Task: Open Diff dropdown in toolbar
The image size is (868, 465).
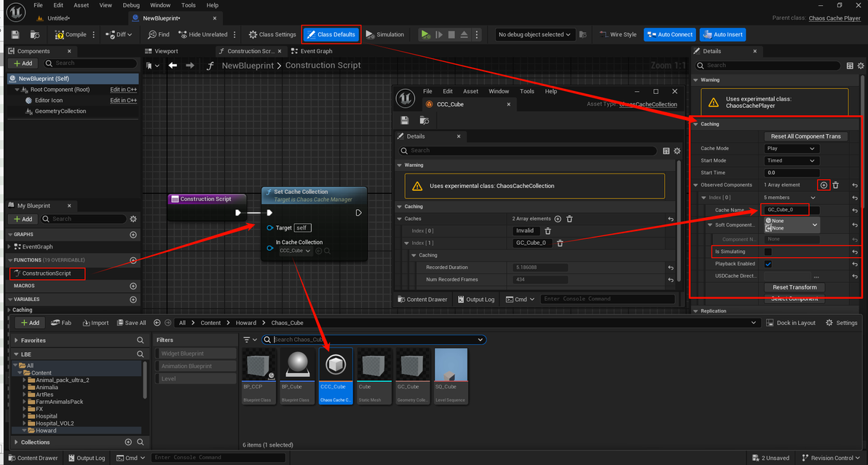Action: click(x=119, y=34)
